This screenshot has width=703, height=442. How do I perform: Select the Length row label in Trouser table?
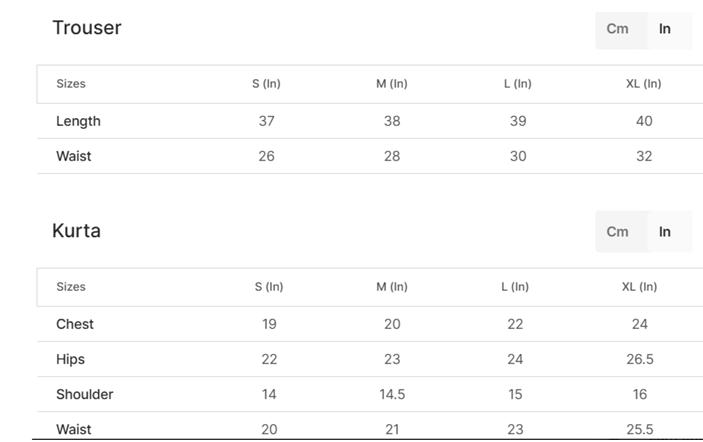78,121
